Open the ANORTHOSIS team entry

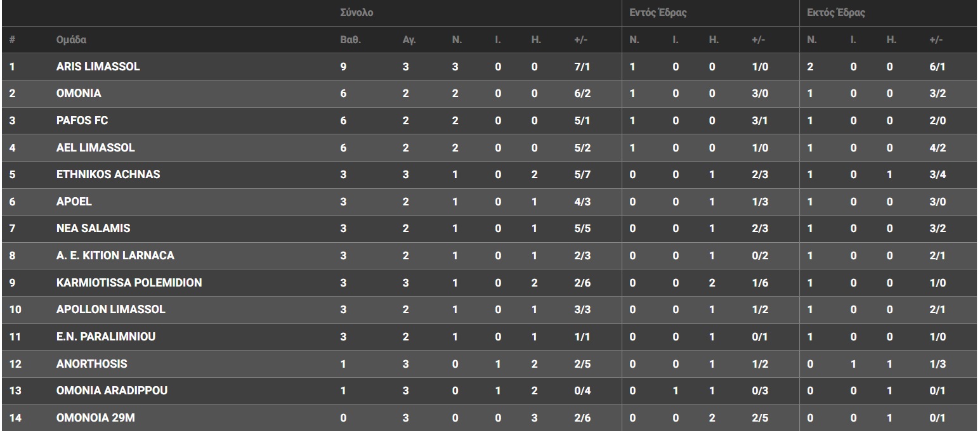click(x=91, y=364)
